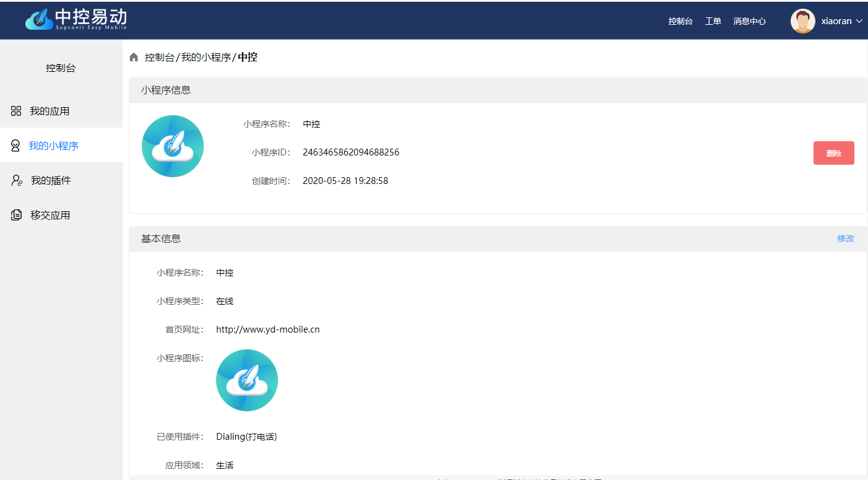This screenshot has width=868, height=480.
Task: Click the 我的小程序 sidebar icon
Action: pyautogui.click(x=15, y=146)
